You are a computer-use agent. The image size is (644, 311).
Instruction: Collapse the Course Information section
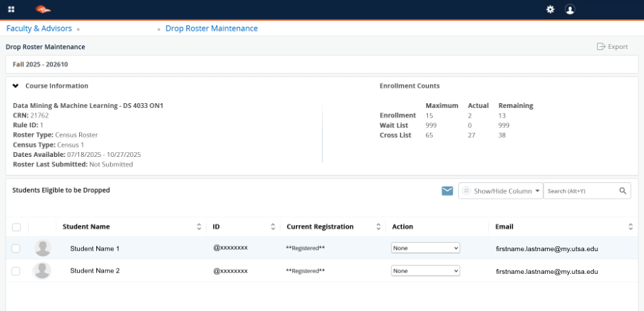[x=15, y=86]
